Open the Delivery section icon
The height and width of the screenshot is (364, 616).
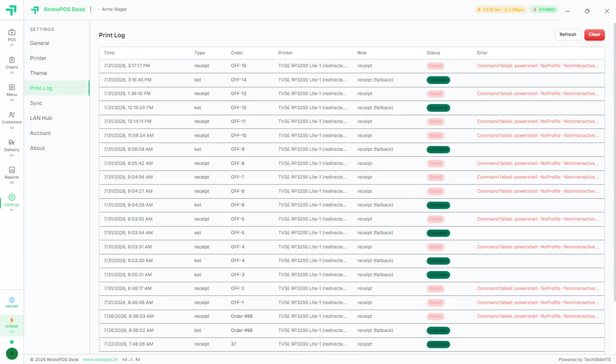tap(12, 143)
